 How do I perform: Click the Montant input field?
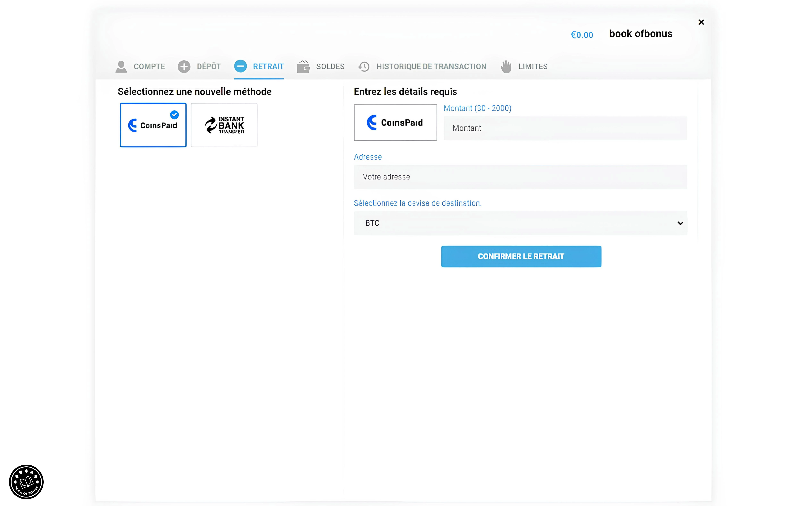coord(565,128)
